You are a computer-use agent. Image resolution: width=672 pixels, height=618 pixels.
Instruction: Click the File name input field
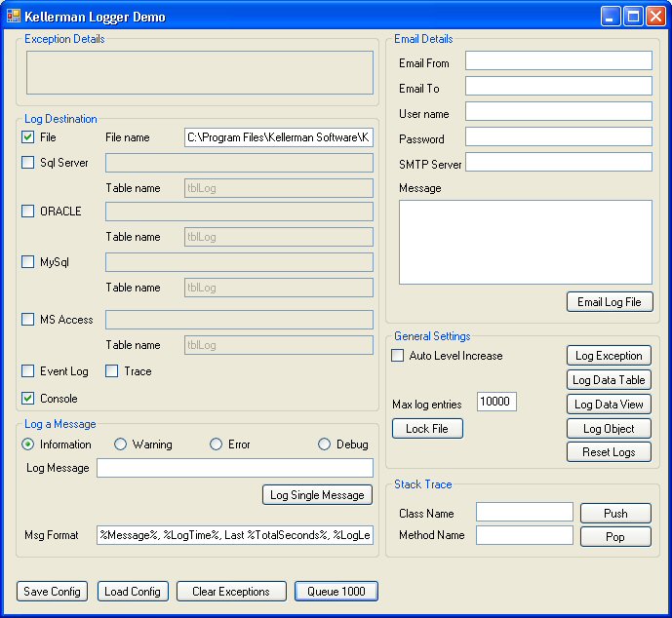[x=279, y=137]
